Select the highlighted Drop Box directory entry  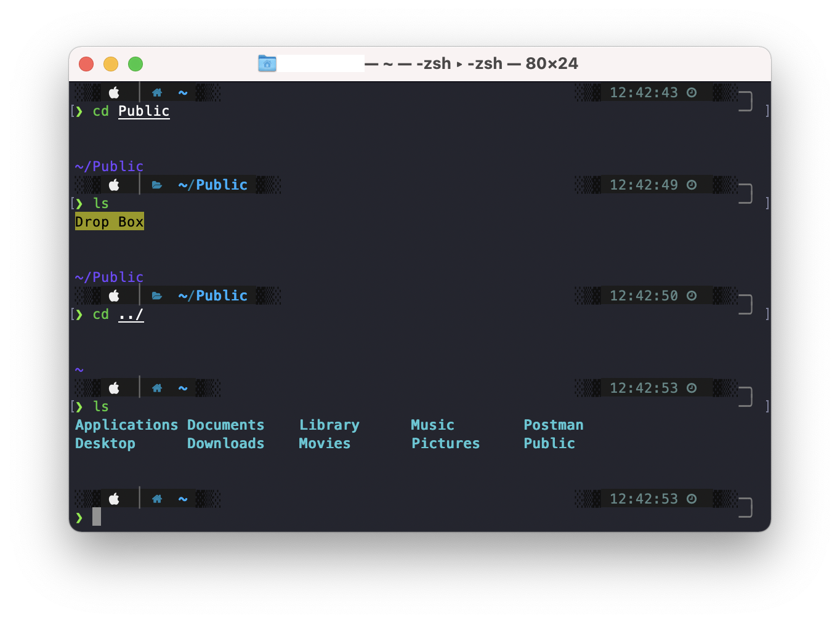click(109, 222)
